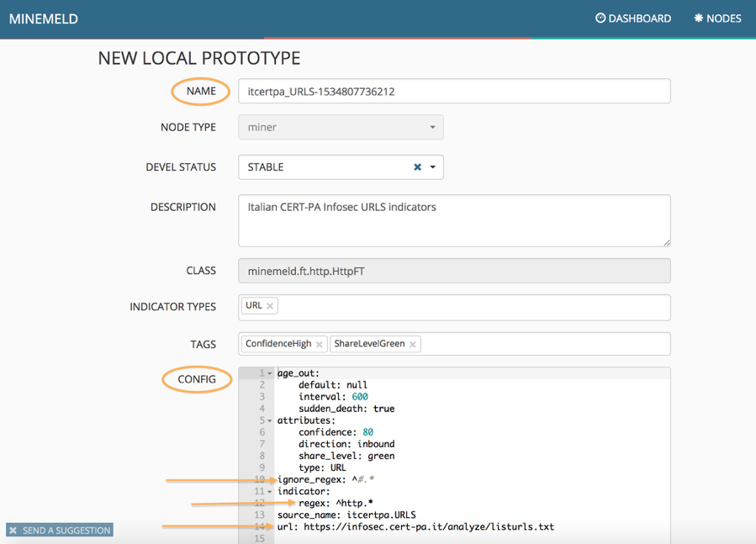Open the disabled Node Type miner dropdown
The width and height of the screenshot is (756, 544).
(341, 128)
